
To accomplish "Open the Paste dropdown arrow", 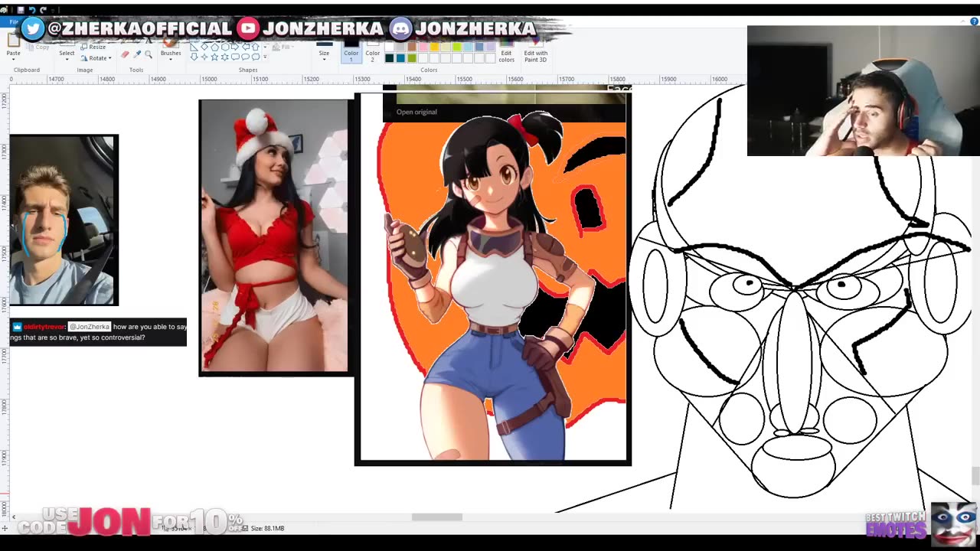I will pyautogui.click(x=13, y=60).
